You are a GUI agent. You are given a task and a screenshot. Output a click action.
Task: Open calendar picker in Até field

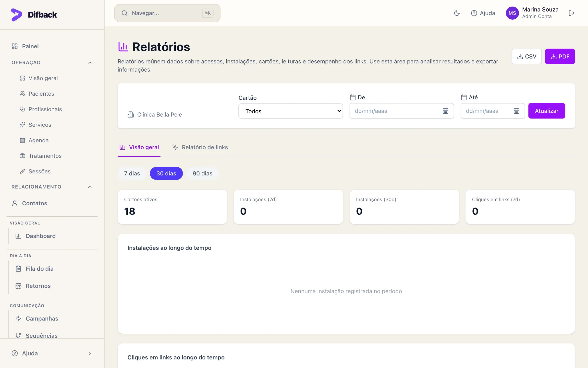tap(516, 111)
